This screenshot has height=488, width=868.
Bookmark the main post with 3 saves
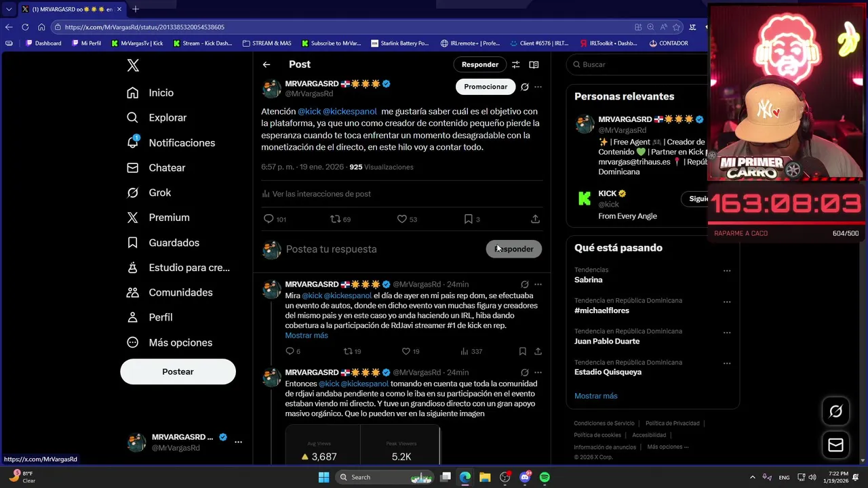468,219
